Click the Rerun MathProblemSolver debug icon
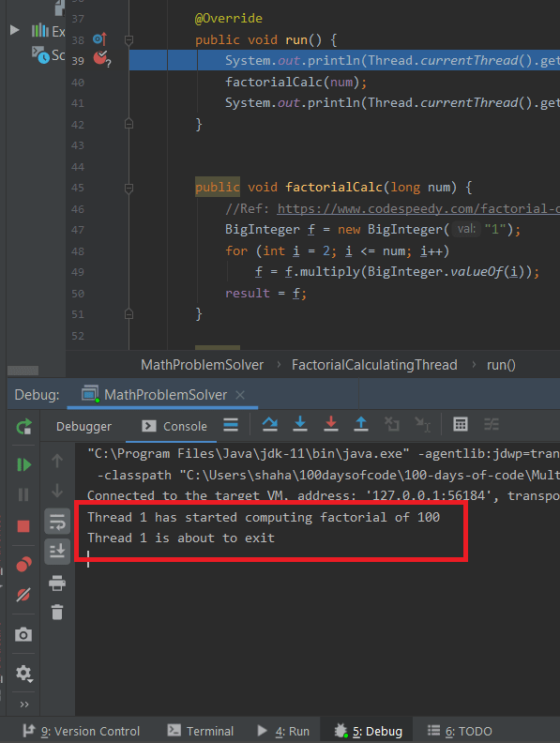Viewport: 560px width, 743px height. (x=23, y=427)
